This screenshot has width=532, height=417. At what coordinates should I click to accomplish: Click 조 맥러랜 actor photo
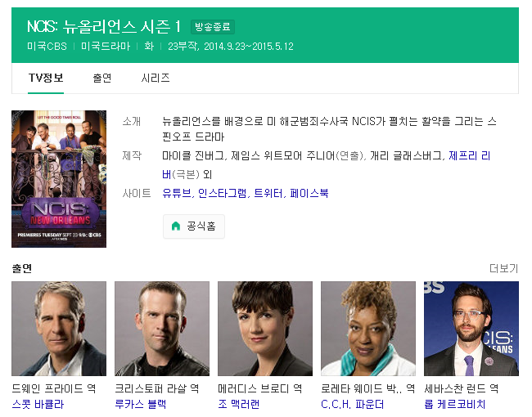(265, 329)
